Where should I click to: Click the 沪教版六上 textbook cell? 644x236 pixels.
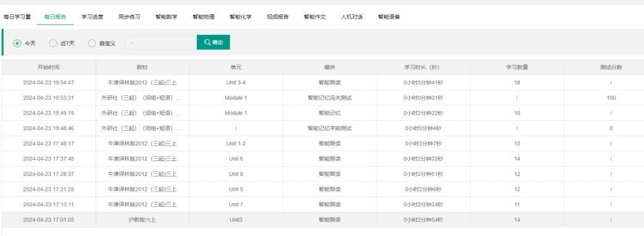coord(142,219)
